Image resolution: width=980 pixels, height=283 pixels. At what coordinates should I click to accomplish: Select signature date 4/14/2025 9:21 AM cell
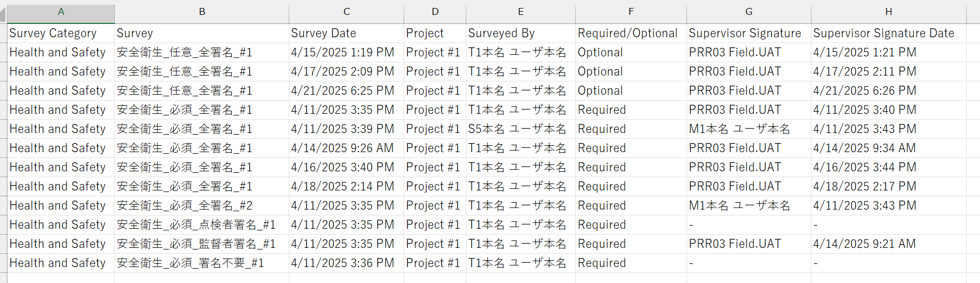click(x=889, y=244)
